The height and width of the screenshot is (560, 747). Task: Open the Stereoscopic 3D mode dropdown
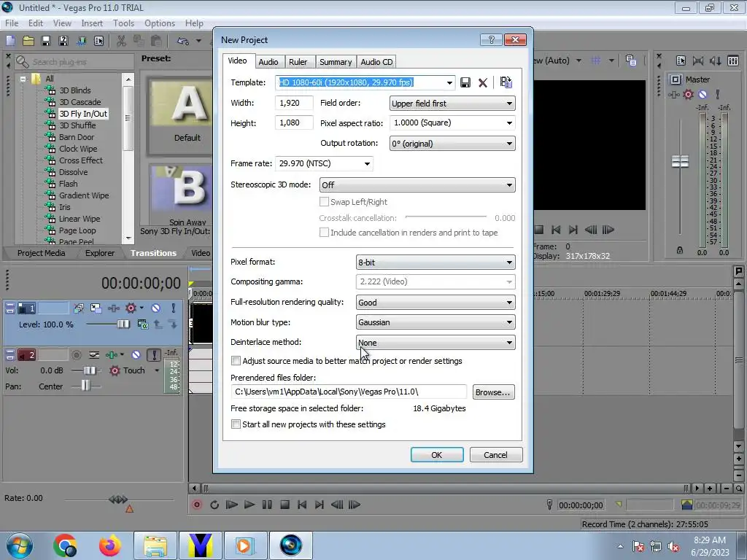(417, 184)
